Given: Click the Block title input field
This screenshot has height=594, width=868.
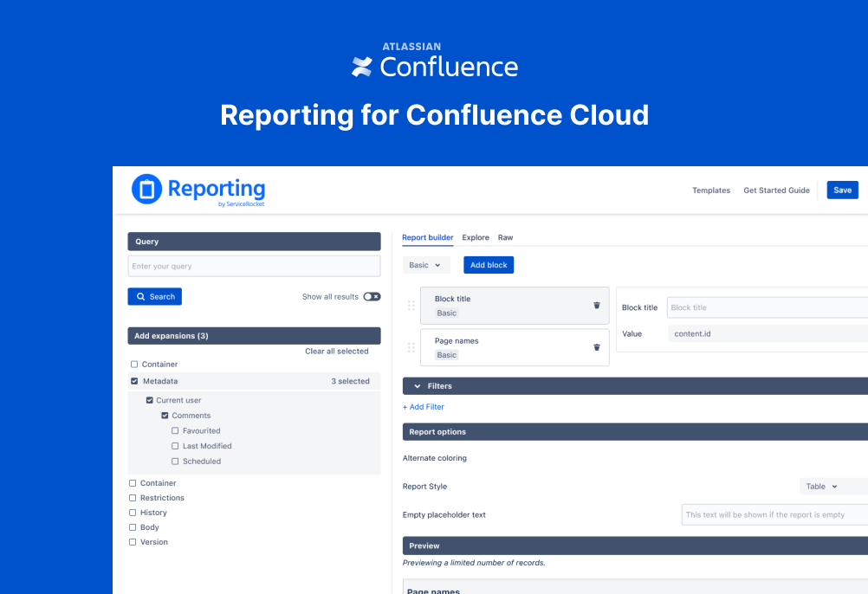Looking at the screenshot, I should pyautogui.click(x=768, y=307).
